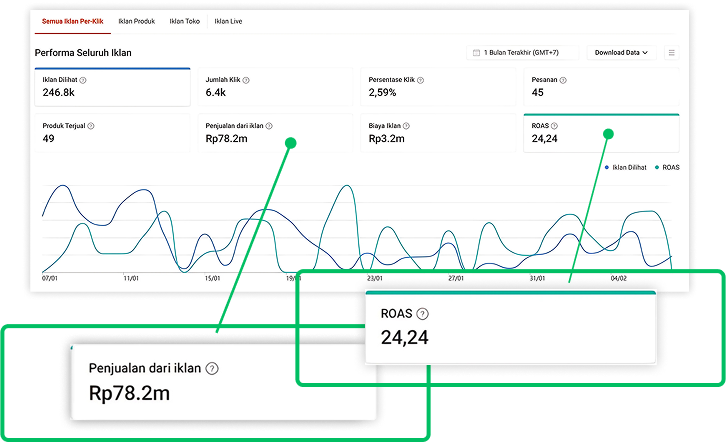Screen dimensions: 726x442
Task: Click the info icon next to Produk Terjual
Action: pyautogui.click(x=90, y=126)
